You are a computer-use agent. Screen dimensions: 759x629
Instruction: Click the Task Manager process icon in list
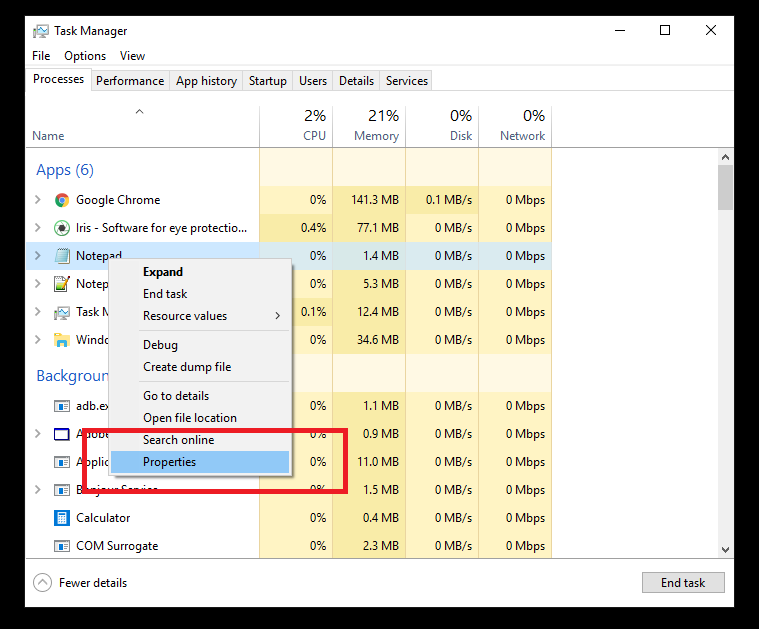coord(61,312)
